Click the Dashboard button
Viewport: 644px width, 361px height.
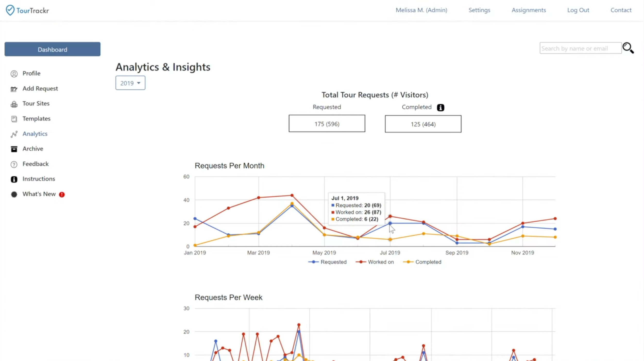coord(53,49)
